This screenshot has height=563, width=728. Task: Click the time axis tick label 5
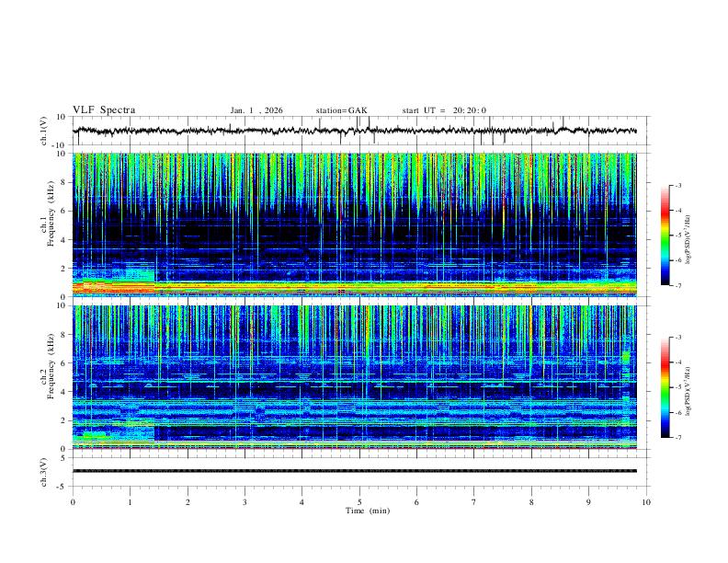click(x=359, y=502)
